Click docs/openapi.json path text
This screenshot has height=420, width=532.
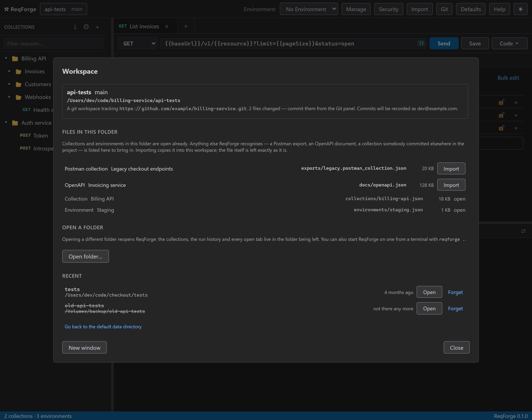[x=382, y=185]
